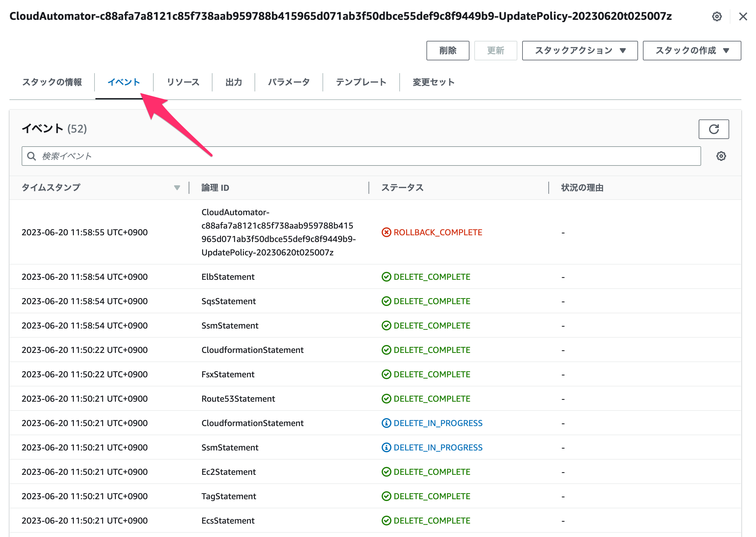Viewport: 756px width, 537px height.
Task: Click SsmStatement DELETE_IN_PROGRESS info icon
Action: pos(386,447)
